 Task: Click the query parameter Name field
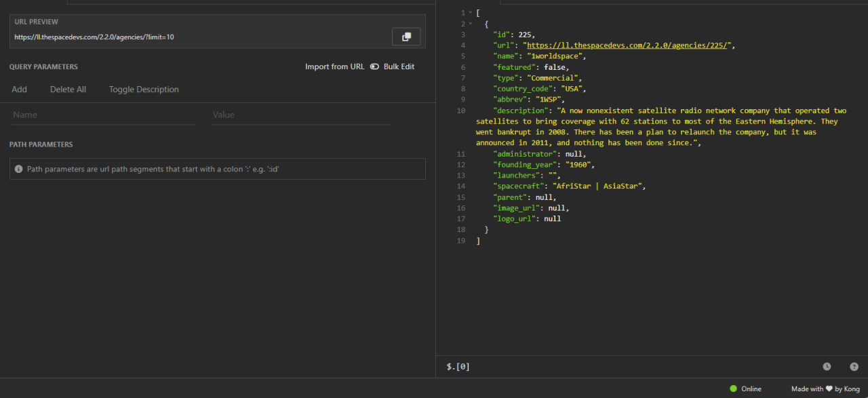coord(103,115)
